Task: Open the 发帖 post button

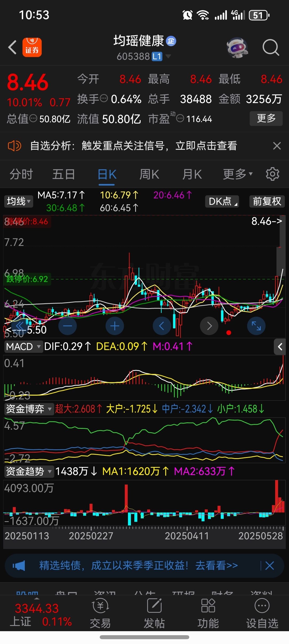Action: [154, 614]
